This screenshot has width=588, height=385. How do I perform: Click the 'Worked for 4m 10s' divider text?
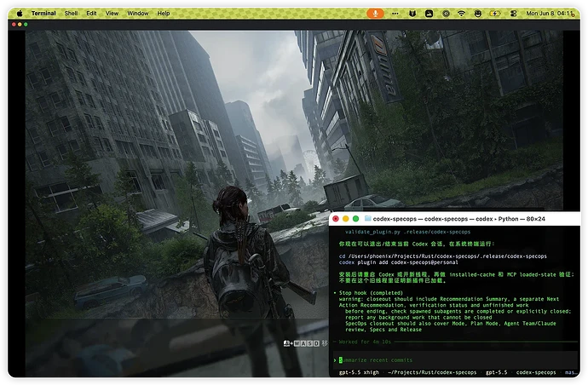click(x=365, y=342)
